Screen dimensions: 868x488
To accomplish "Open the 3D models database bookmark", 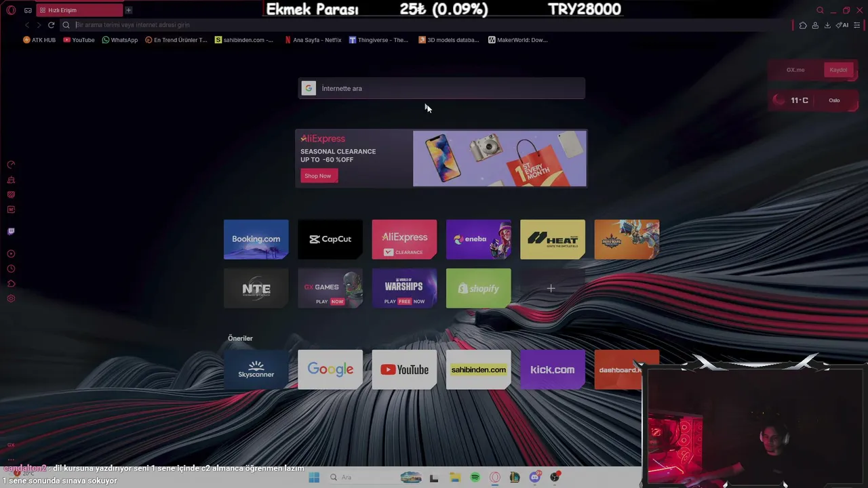I will click(449, 40).
